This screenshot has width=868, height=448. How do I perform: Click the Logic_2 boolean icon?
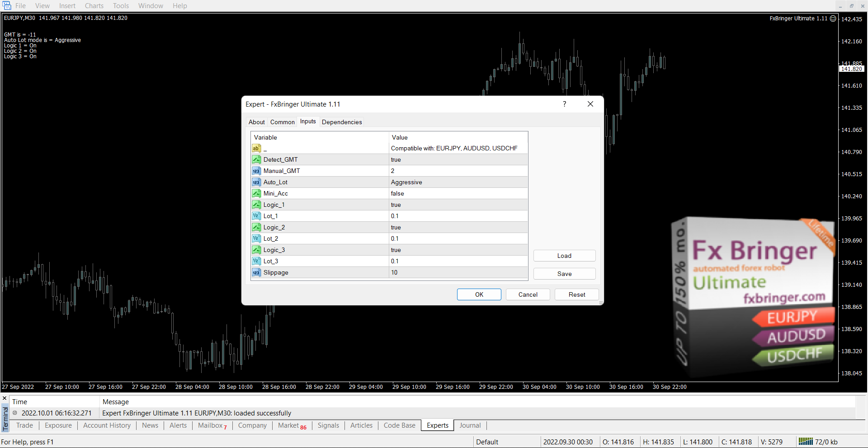(x=256, y=227)
